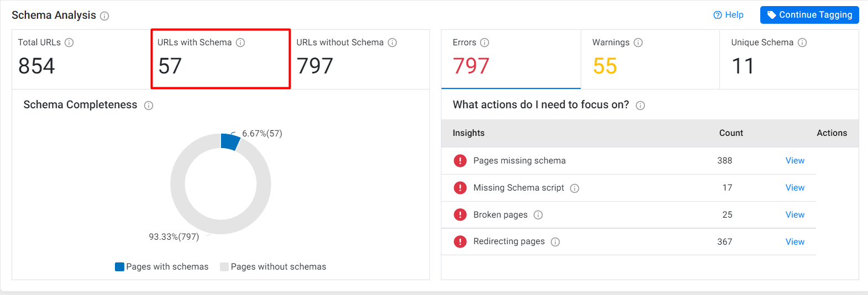Click info icon next to Redirecting pages
The image size is (868, 295).
tap(555, 242)
